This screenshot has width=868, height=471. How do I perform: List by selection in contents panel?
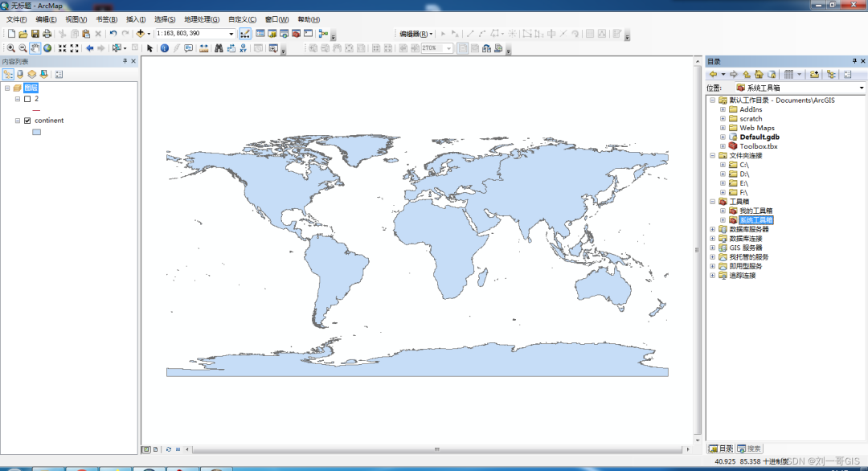tap(44, 74)
